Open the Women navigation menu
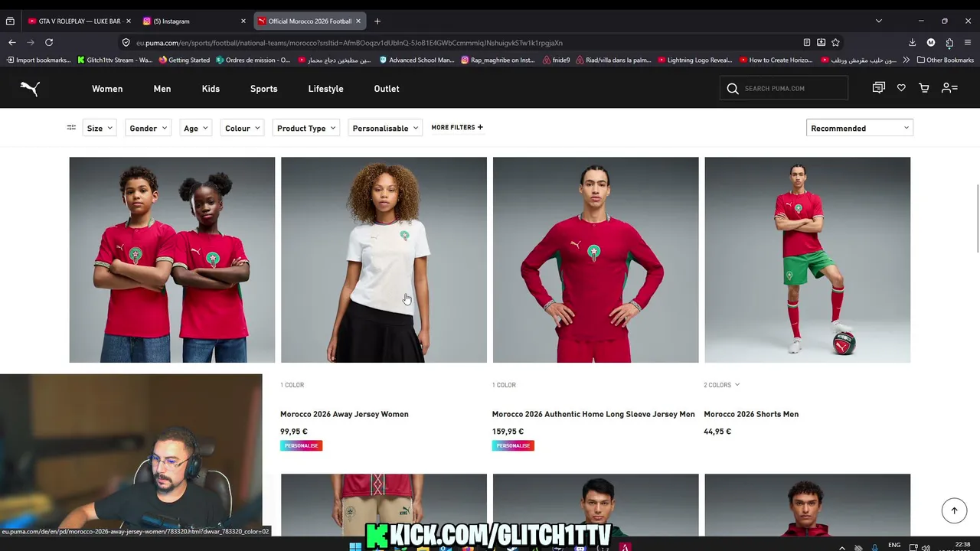Image resolution: width=980 pixels, height=551 pixels. tap(107, 89)
